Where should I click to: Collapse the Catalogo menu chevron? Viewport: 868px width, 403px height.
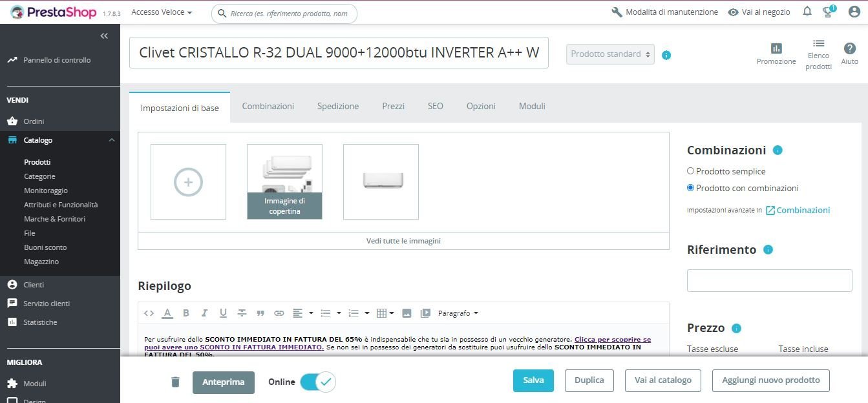click(111, 140)
